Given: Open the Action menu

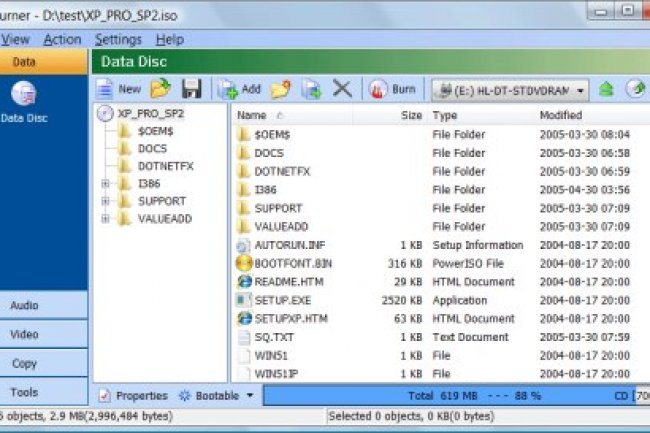Looking at the screenshot, I should click(62, 40).
